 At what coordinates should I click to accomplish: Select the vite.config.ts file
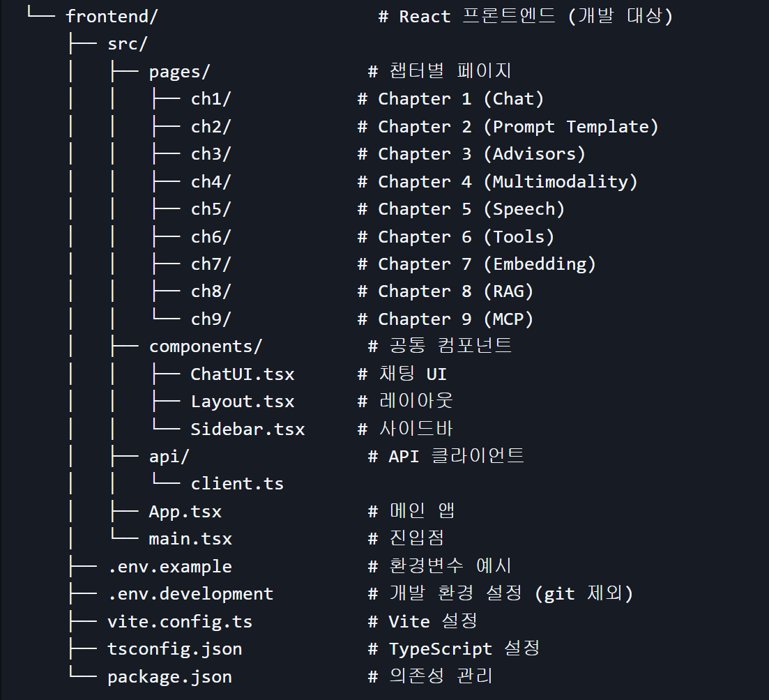[180, 621]
